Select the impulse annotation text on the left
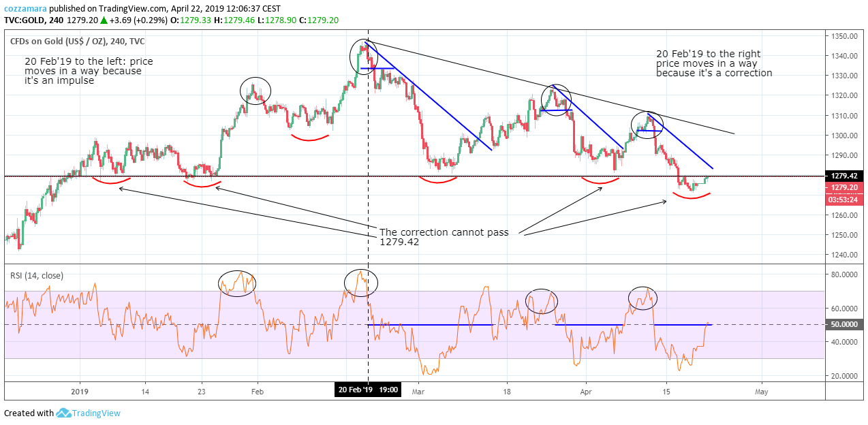 tap(89, 71)
